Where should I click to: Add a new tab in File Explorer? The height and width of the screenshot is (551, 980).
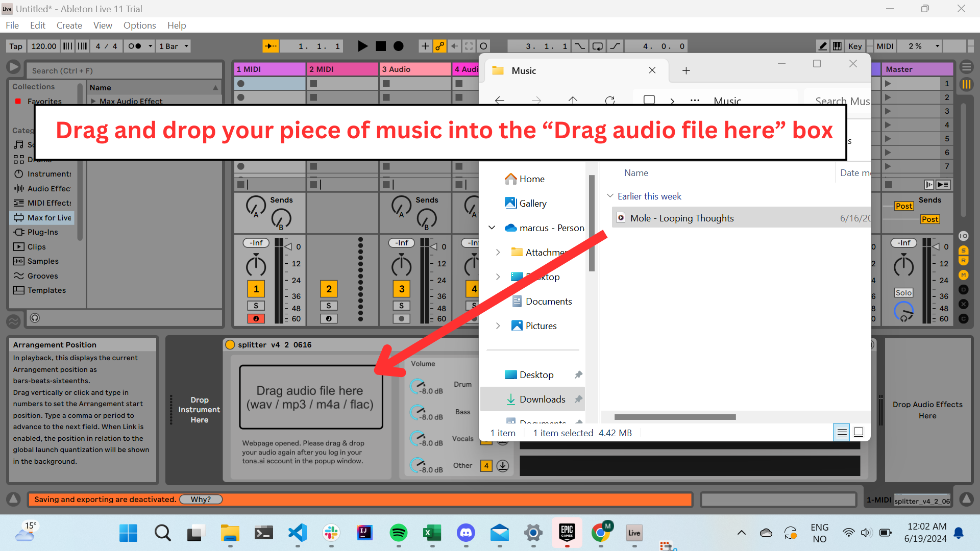[686, 71]
